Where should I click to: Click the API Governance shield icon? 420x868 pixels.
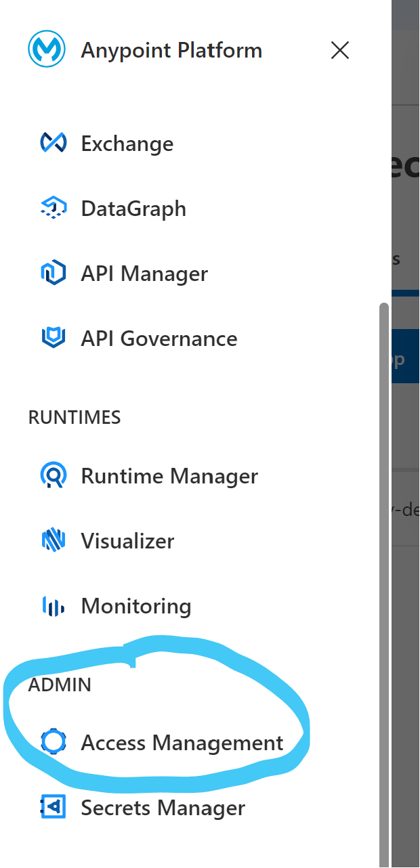pyautogui.click(x=53, y=338)
